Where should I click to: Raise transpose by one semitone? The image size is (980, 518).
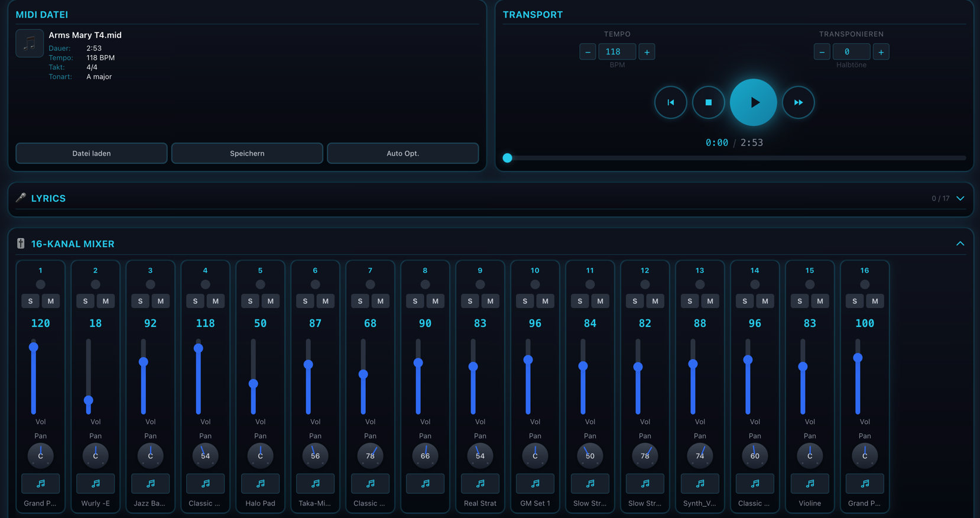pyautogui.click(x=881, y=52)
